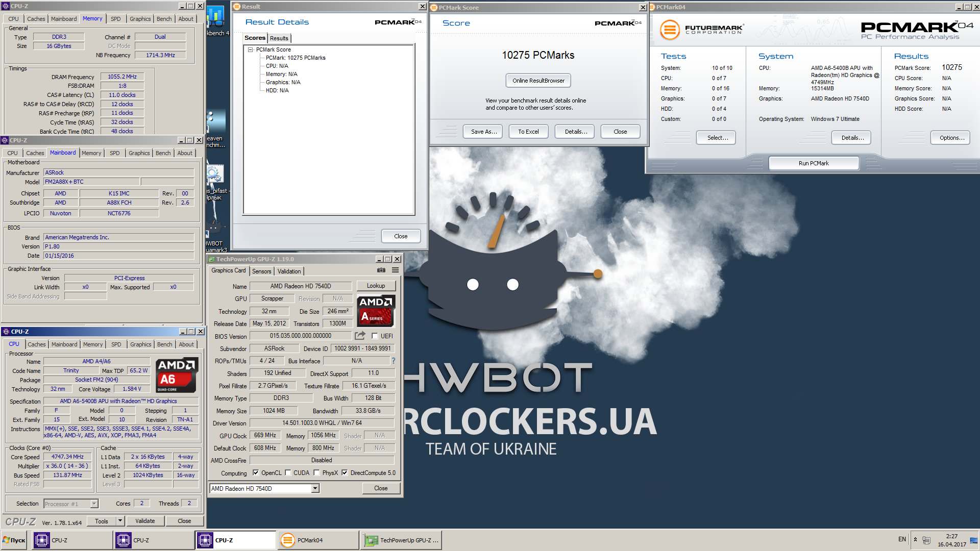Click Close button at GPU-Z bottom

point(381,488)
